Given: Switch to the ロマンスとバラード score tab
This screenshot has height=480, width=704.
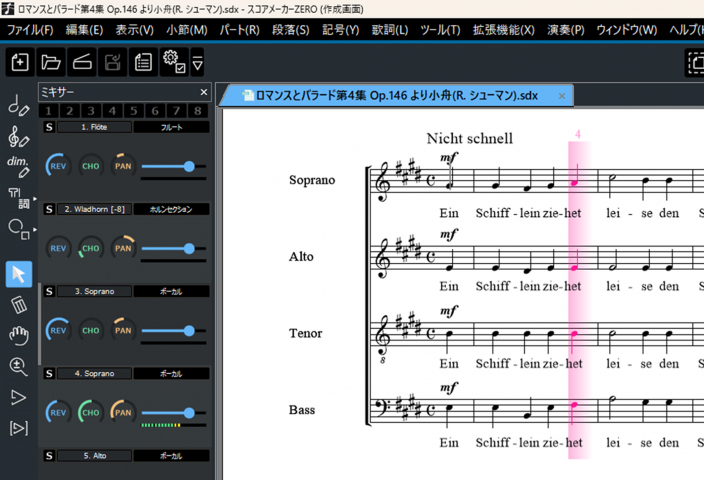Looking at the screenshot, I should (396, 96).
